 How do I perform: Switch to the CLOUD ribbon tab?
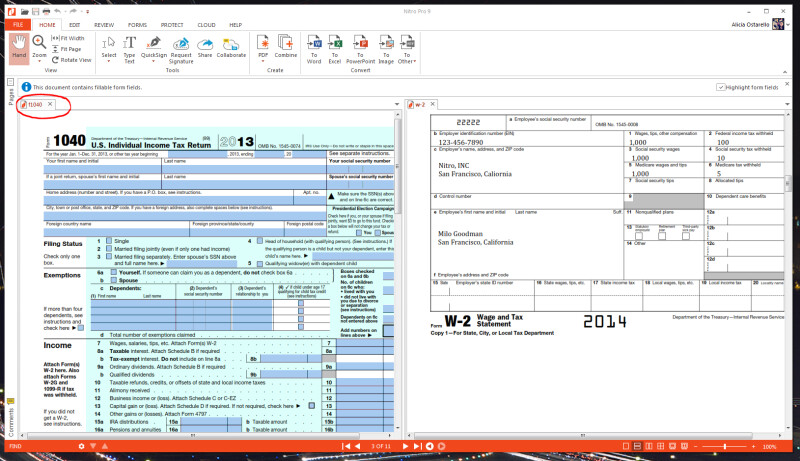pyautogui.click(x=206, y=24)
